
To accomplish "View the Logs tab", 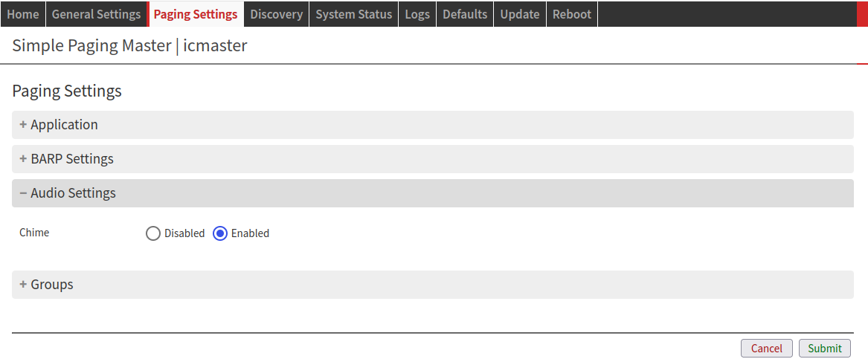I will [x=417, y=14].
